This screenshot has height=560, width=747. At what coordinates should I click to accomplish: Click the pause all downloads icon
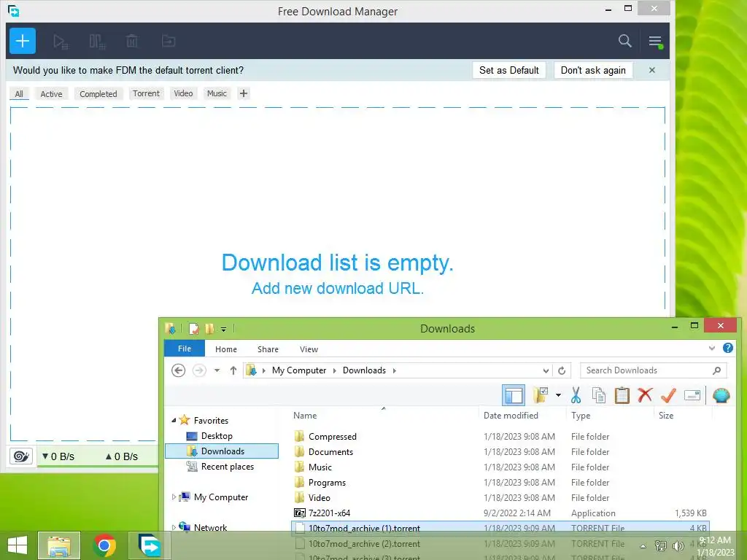point(97,42)
